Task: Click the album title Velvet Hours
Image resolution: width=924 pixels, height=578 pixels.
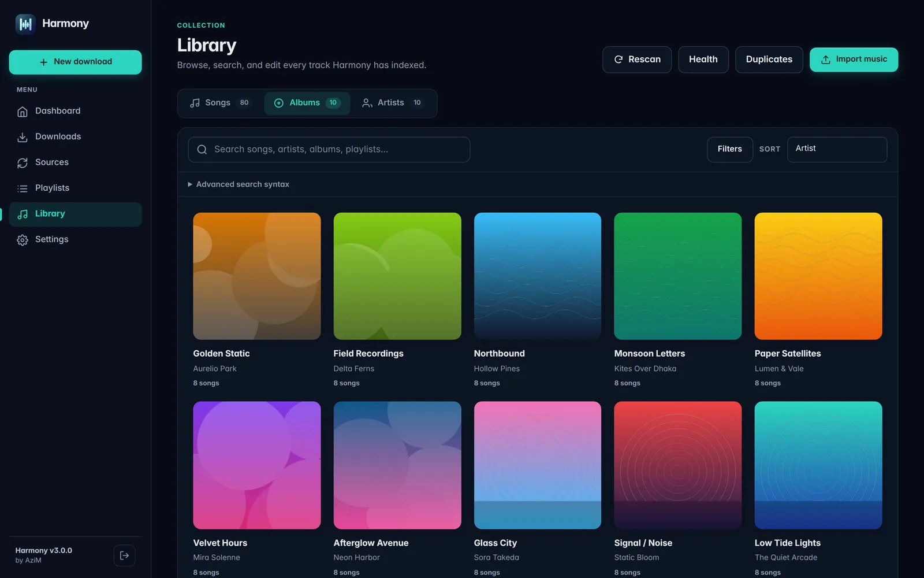Action: pyautogui.click(x=220, y=543)
